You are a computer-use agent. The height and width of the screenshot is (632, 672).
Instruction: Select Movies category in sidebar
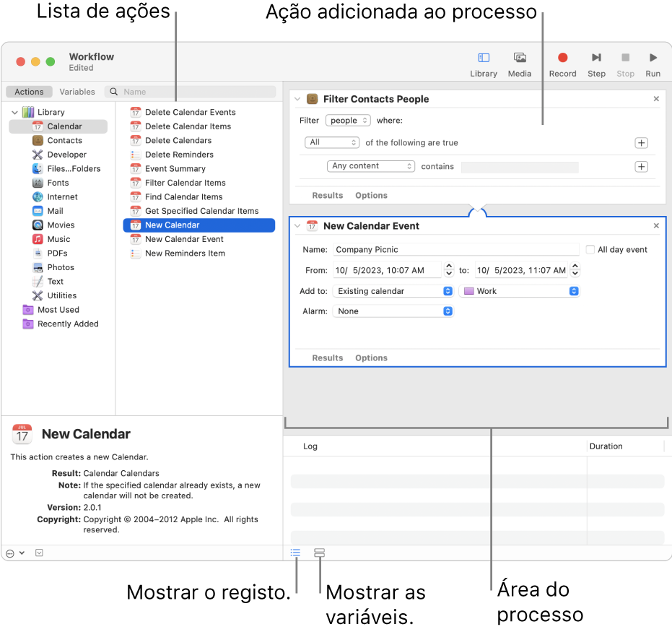(53, 225)
